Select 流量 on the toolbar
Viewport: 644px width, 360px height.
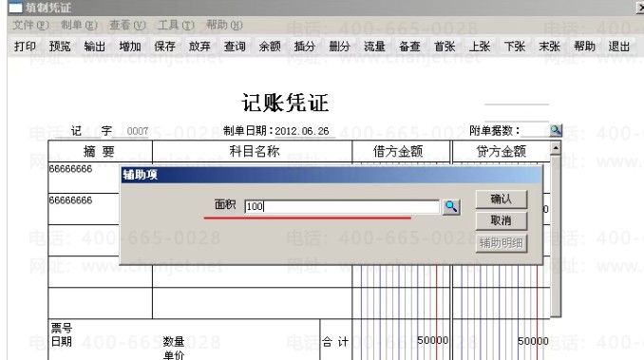(x=374, y=47)
